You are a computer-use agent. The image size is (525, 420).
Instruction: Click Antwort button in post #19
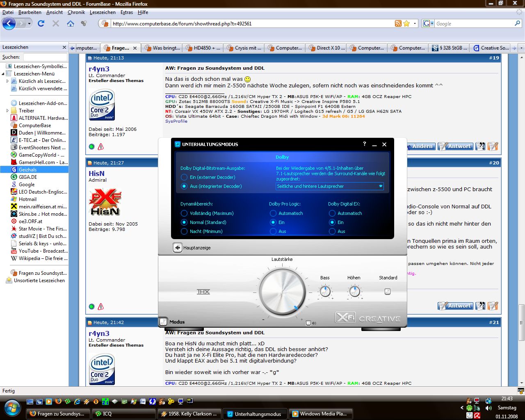point(456,146)
